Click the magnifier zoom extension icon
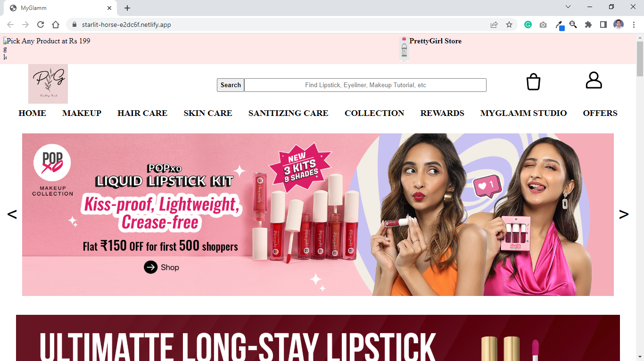Viewport: 644px width, 361px height. (x=573, y=25)
